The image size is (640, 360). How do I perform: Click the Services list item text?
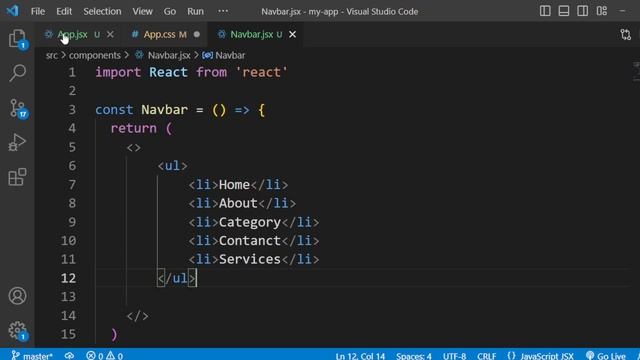(249, 259)
